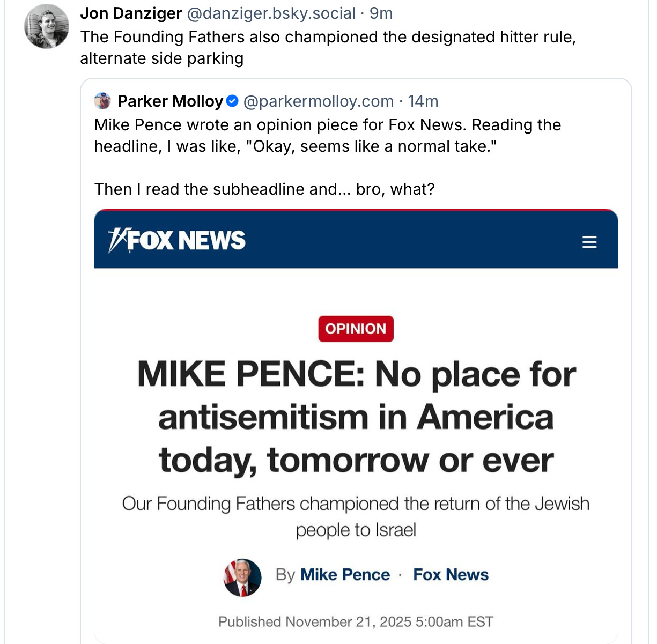Screen dimensions: 657x644
Task: Click the @danziger.bsky.social handle
Action: pyautogui.click(x=271, y=13)
